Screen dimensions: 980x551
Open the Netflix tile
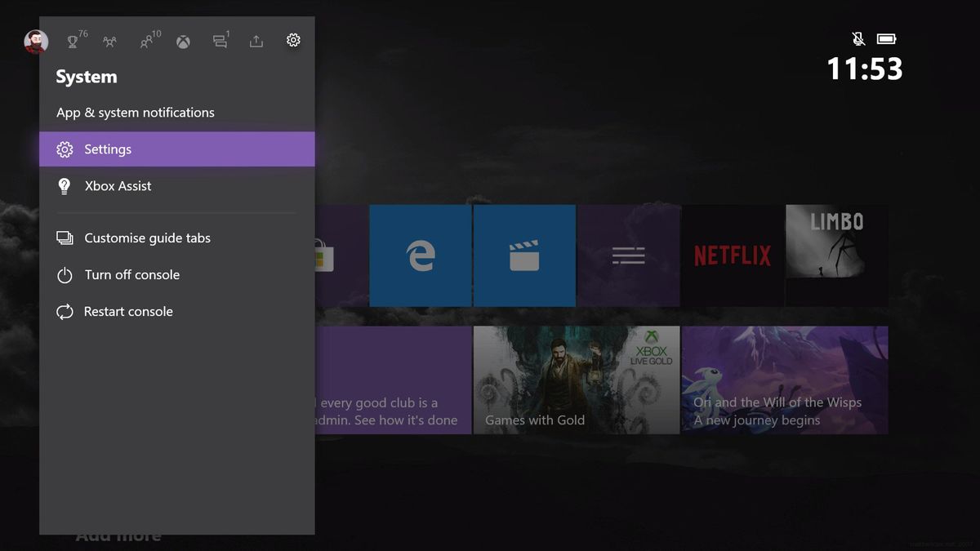click(x=732, y=255)
